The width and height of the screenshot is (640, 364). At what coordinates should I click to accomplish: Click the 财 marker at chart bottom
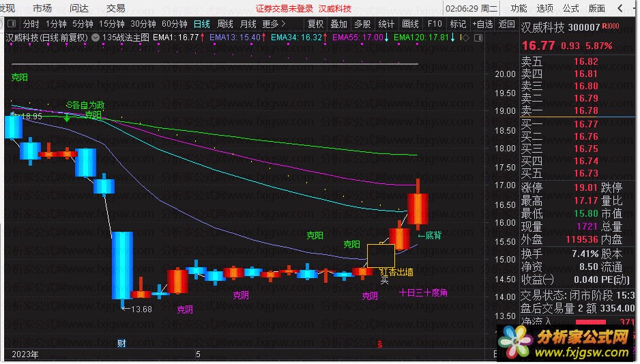coord(121,344)
